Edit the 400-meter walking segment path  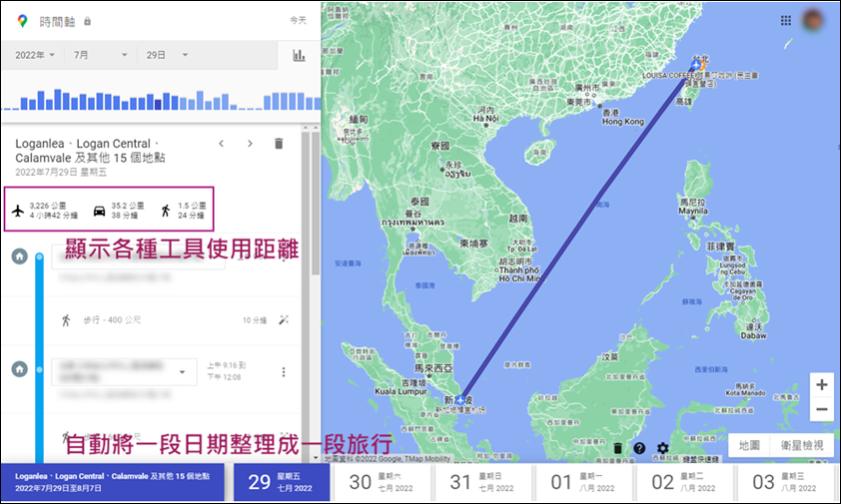284,320
